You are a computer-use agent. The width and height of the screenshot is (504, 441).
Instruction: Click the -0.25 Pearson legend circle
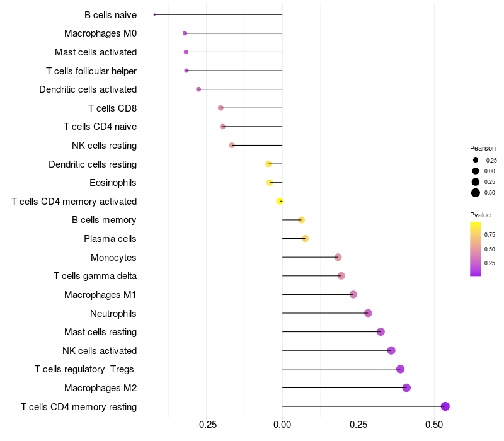pyautogui.click(x=476, y=160)
